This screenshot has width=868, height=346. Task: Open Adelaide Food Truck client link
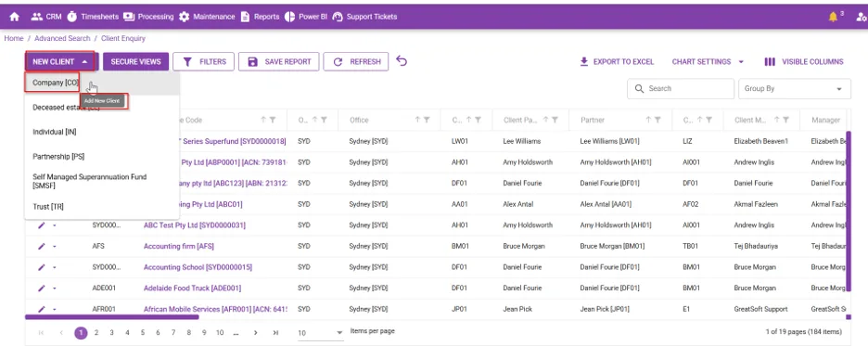point(192,288)
